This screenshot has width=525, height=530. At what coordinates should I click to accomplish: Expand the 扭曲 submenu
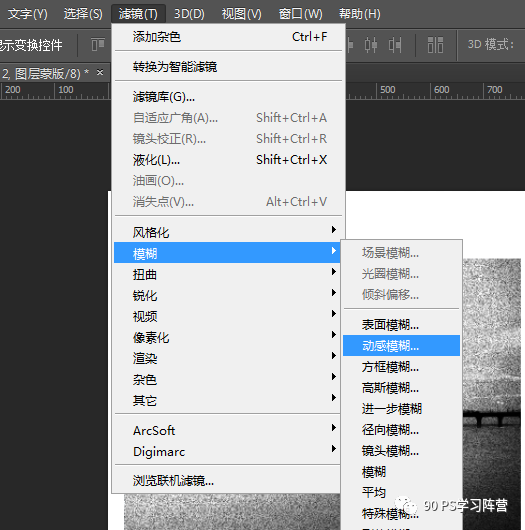click(x=227, y=274)
